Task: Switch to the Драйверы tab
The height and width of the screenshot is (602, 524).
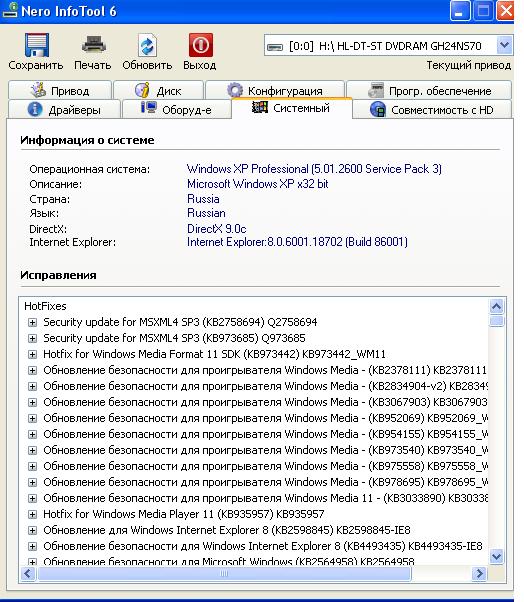Action: click(64, 110)
